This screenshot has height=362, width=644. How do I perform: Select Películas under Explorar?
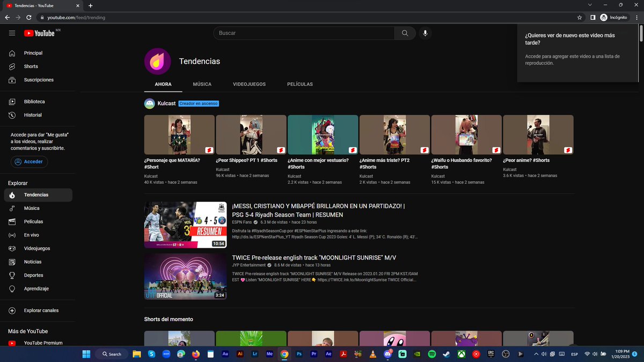click(37, 221)
